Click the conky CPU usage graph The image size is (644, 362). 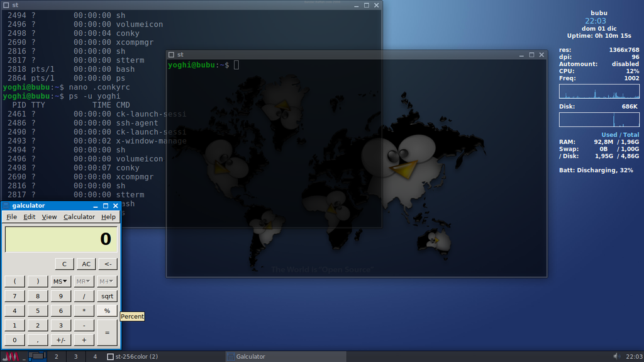click(x=599, y=91)
